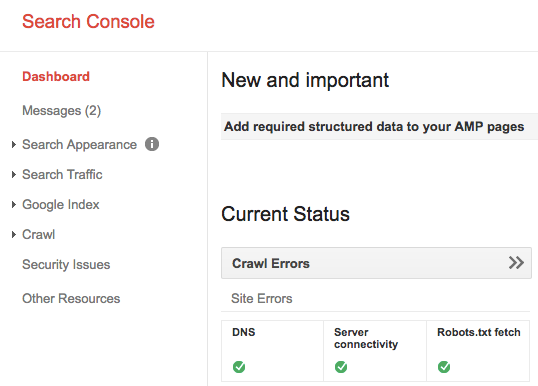Select Google Index menu item
Viewport: 538px width, 386px height.
61,204
